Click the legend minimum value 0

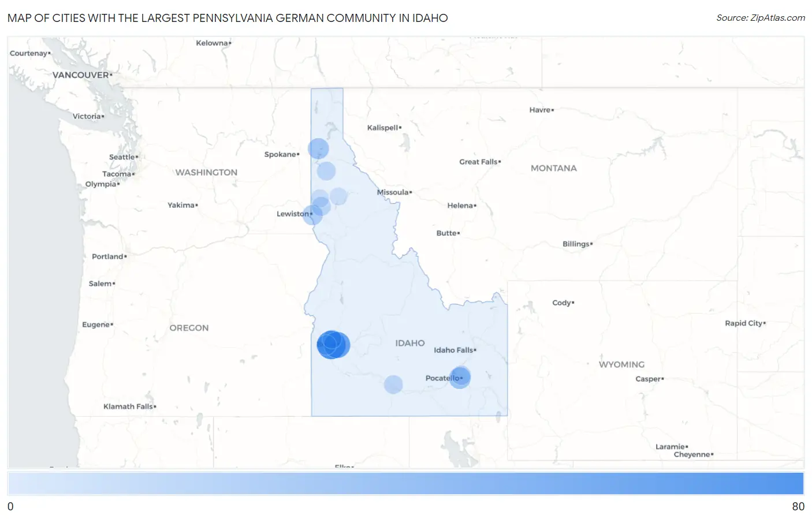point(10,506)
